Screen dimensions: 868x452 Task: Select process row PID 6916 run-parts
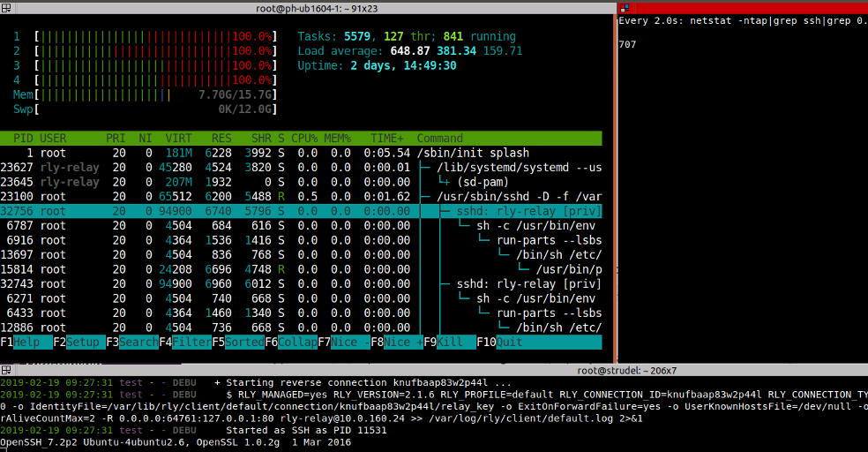pos(301,240)
